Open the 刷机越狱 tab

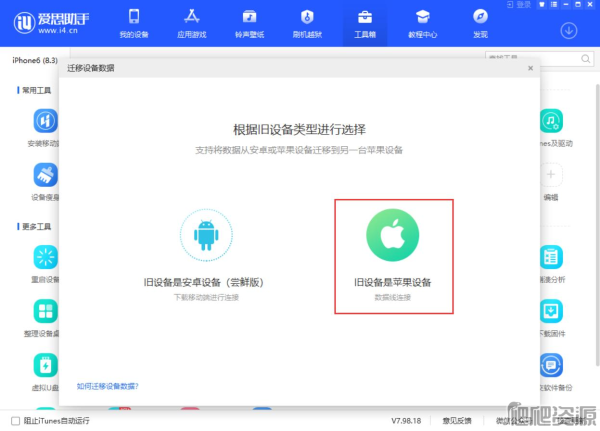[307, 24]
